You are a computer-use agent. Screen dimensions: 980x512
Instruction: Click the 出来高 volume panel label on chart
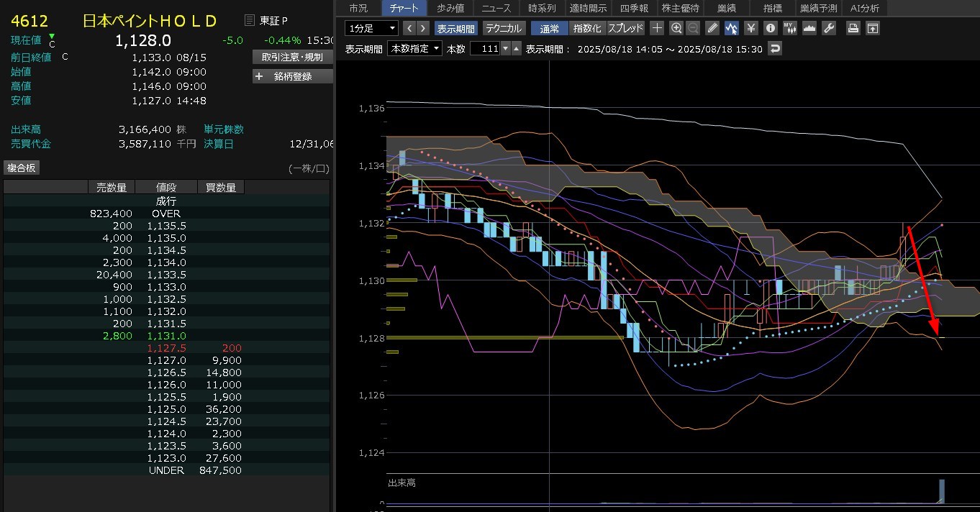pyautogui.click(x=401, y=483)
